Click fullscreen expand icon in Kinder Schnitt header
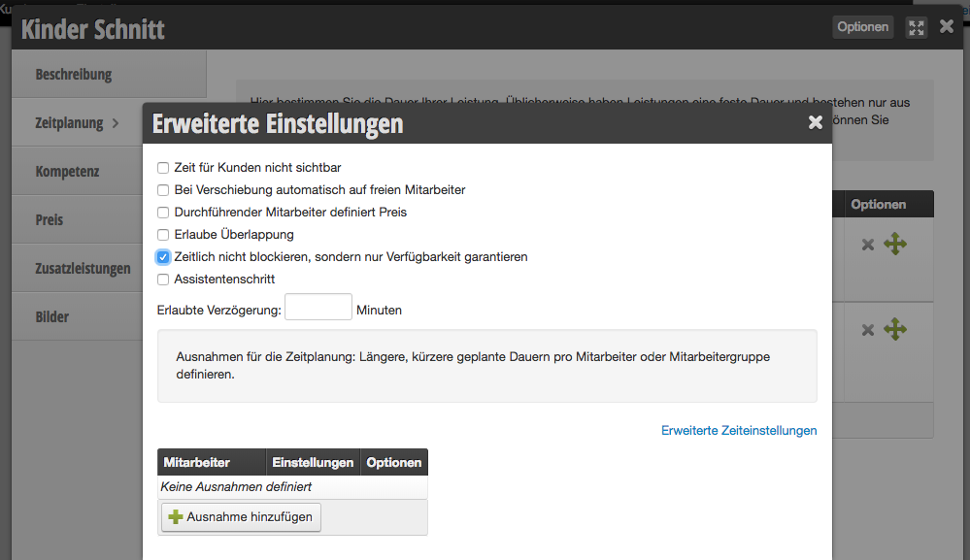Viewport: 970px width, 560px height. (x=917, y=27)
